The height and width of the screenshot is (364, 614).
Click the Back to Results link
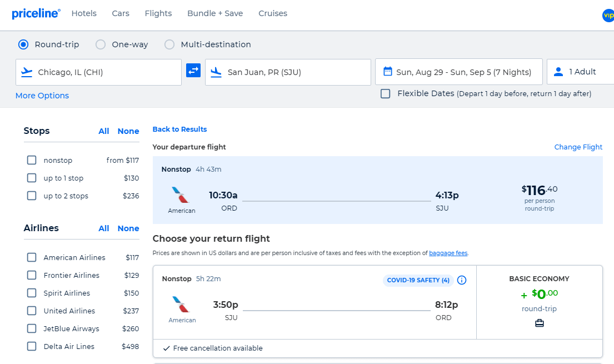click(x=179, y=128)
